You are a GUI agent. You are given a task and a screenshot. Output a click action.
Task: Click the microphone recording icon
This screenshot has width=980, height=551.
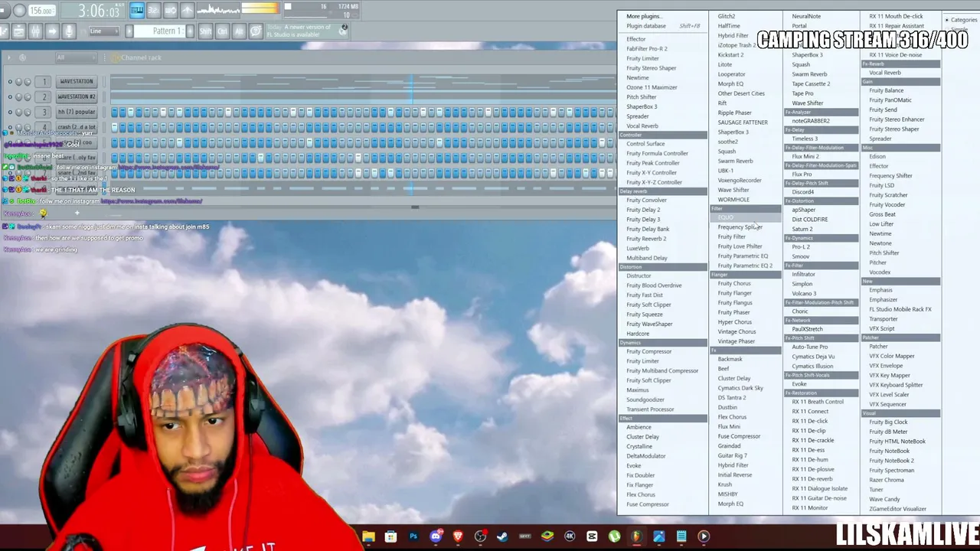tap(69, 31)
